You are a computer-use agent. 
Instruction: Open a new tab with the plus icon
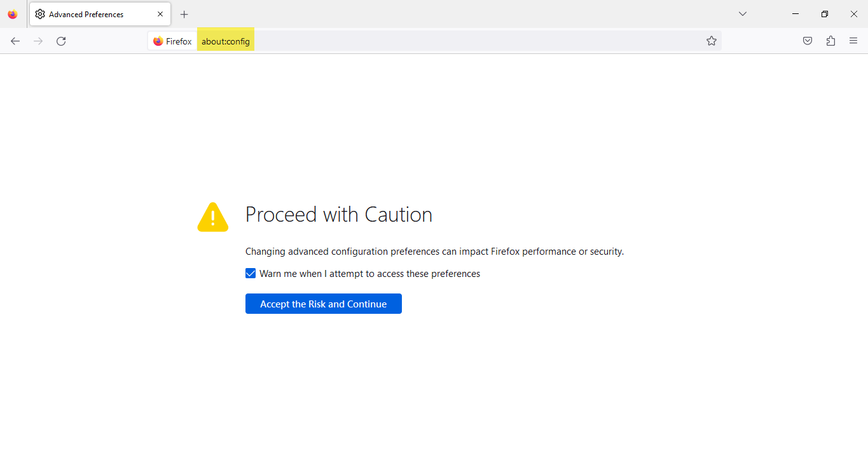coord(184,14)
